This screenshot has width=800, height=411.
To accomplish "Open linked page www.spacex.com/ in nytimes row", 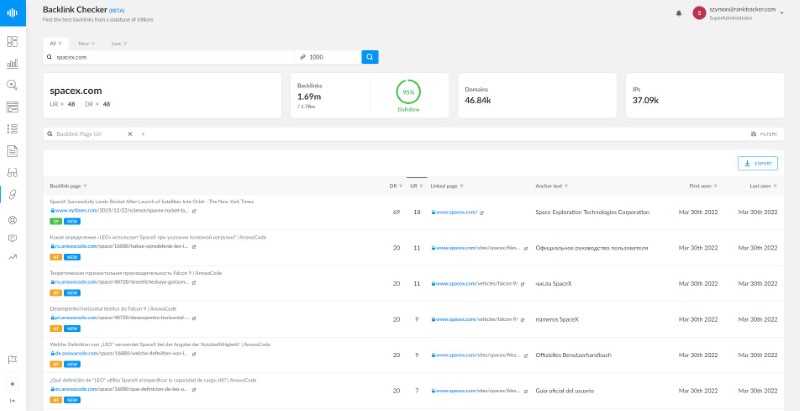I will point(454,212).
